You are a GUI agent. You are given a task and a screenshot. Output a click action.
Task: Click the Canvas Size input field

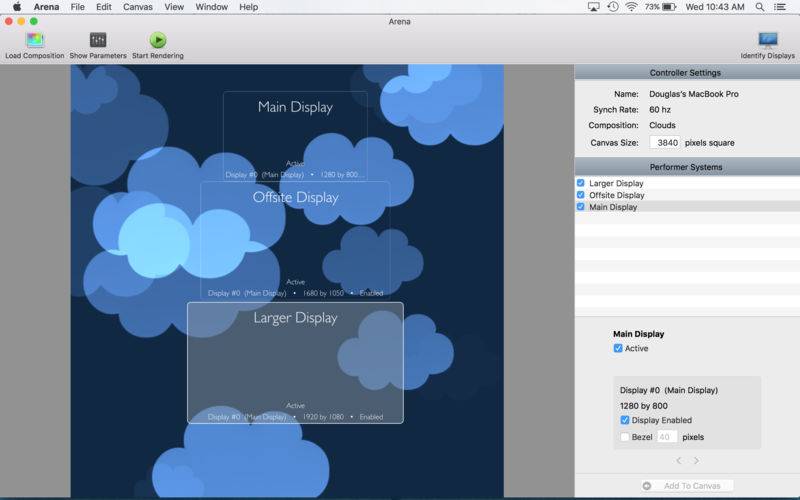(x=665, y=143)
